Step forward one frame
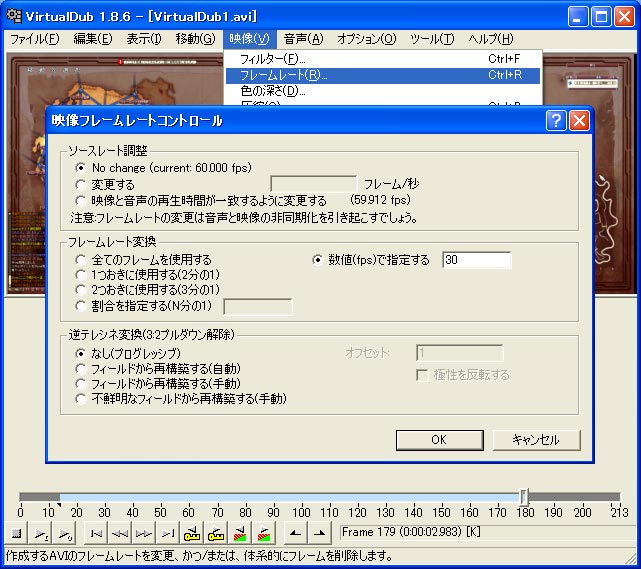The width and height of the screenshot is (641, 569). [144, 533]
